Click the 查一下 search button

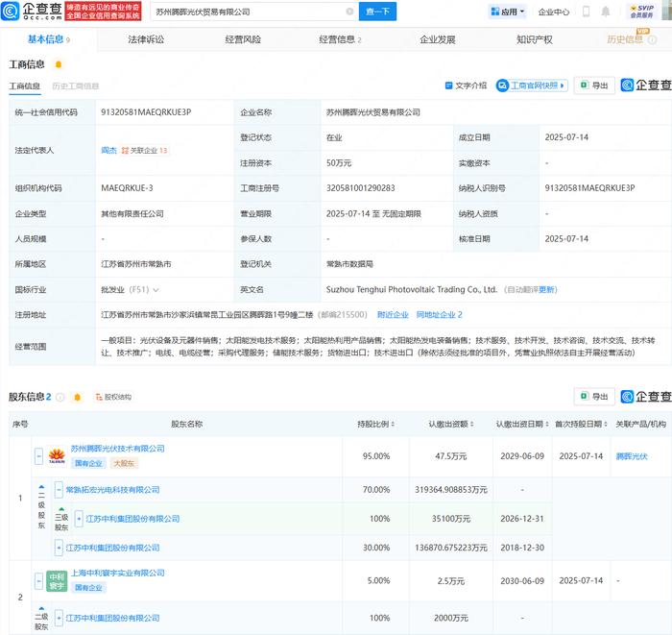[x=377, y=12]
